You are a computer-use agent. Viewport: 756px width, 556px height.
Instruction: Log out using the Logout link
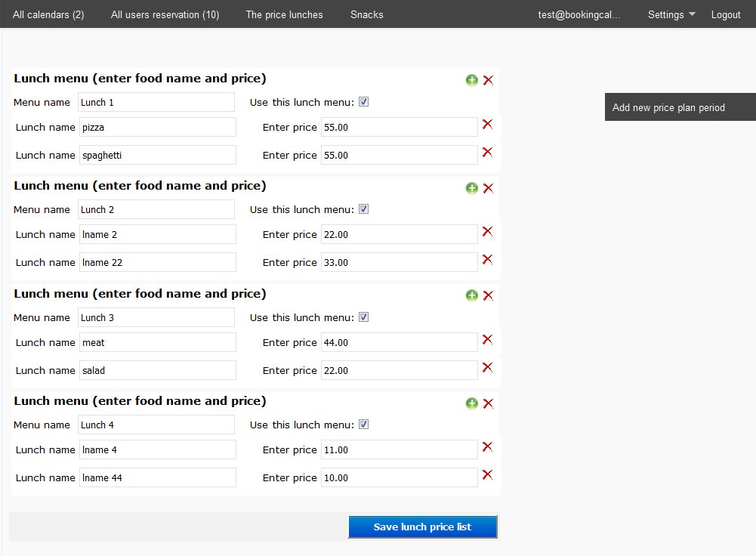(726, 14)
